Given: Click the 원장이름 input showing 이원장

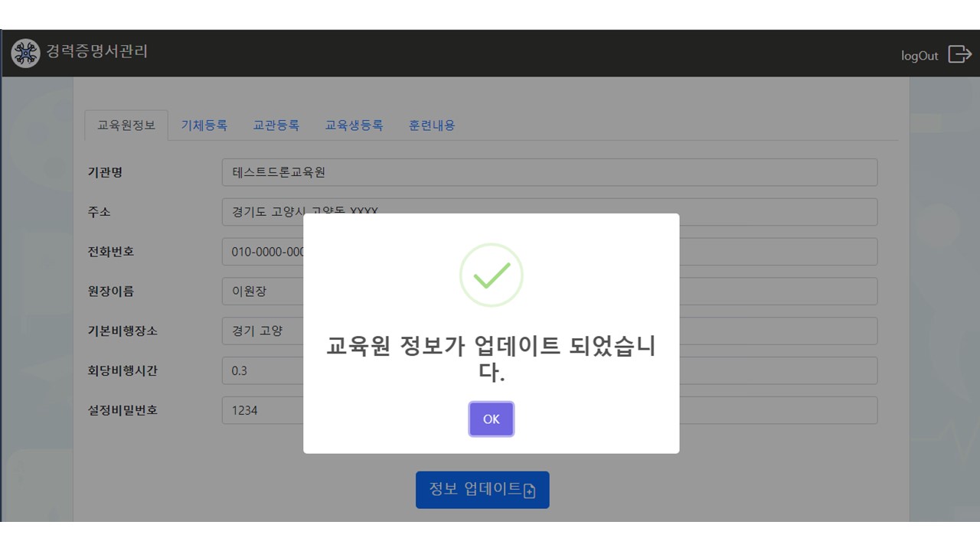Looking at the screenshot, I should pyautogui.click(x=260, y=292).
